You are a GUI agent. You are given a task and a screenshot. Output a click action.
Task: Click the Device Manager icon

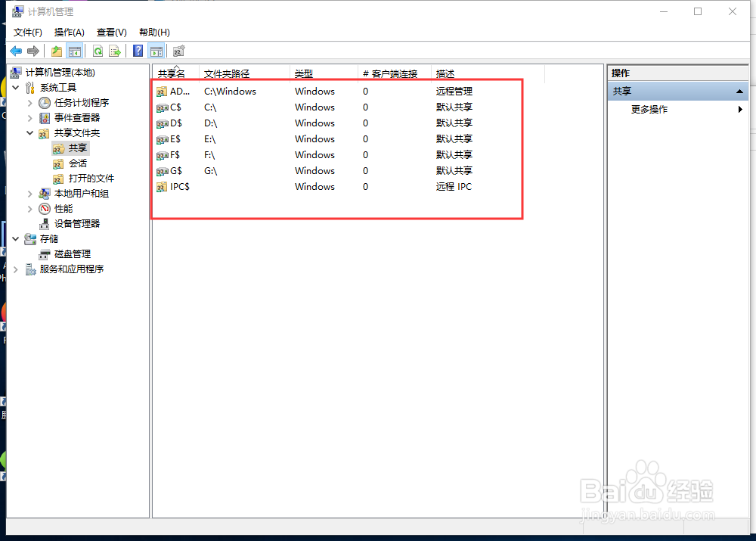click(x=45, y=223)
